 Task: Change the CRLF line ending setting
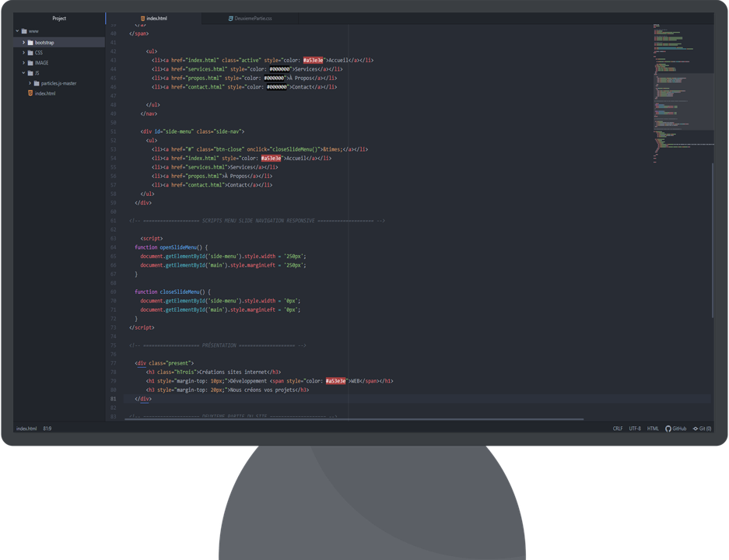pyautogui.click(x=618, y=429)
